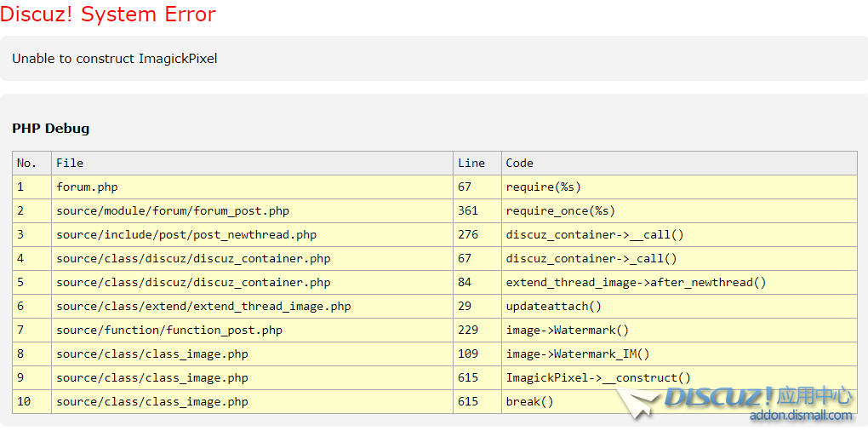Click the 'PHP Debug' section title
This screenshot has width=868, height=437.
(x=51, y=129)
